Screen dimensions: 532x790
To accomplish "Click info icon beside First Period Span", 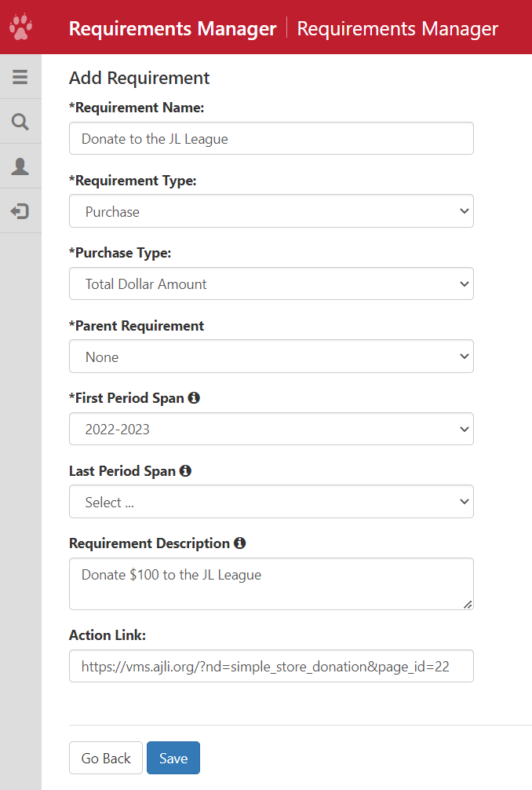I will [x=194, y=398].
